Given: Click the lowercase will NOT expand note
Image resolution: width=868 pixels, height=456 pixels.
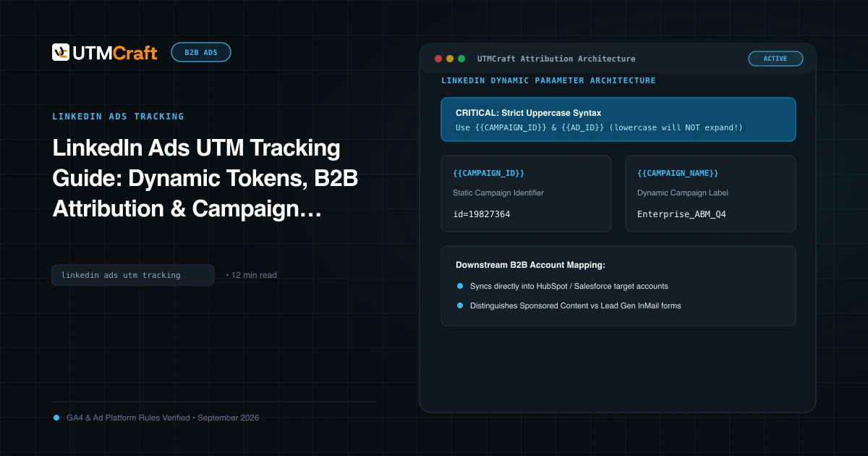Looking at the screenshot, I should point(676,127).
